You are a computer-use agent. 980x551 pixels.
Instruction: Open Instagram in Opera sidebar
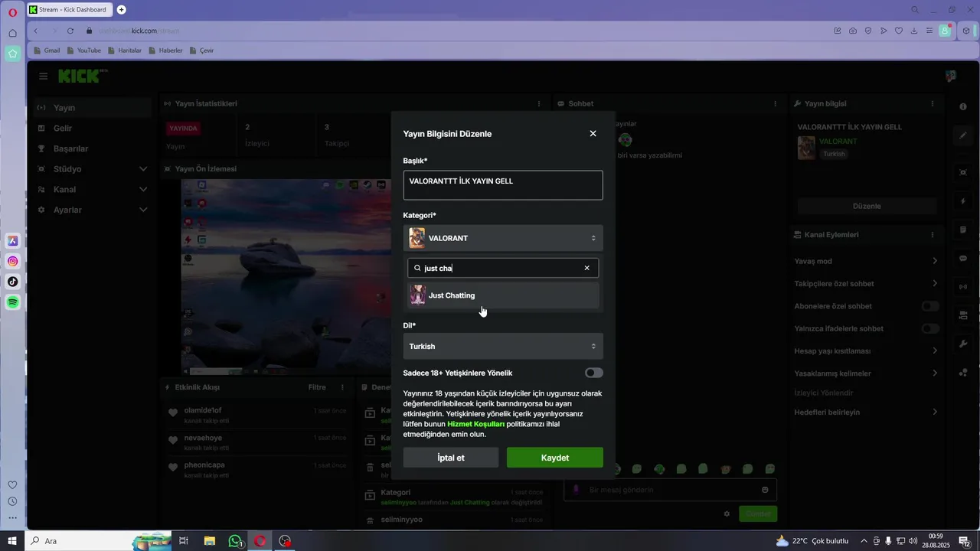pos(13,262)
